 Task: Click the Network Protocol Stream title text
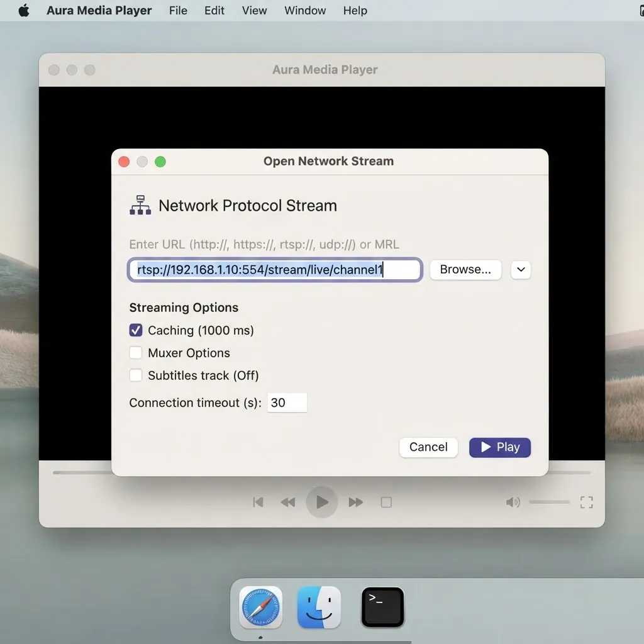click(248, 206)
